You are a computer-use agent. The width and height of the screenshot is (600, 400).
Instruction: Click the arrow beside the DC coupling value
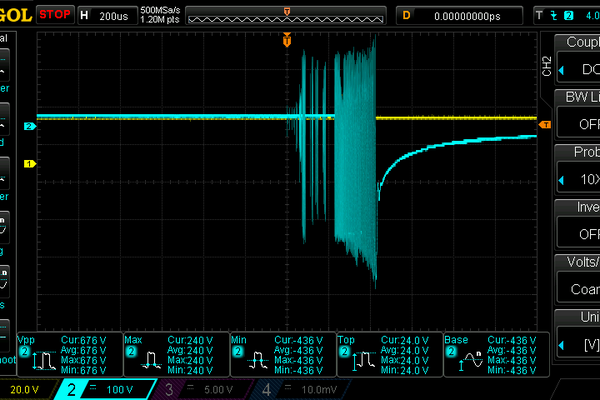[x=561, y=70]
